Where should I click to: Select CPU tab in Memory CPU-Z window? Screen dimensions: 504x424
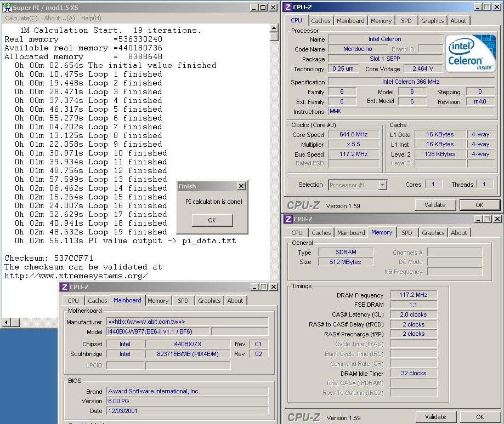tap(297, 233)
